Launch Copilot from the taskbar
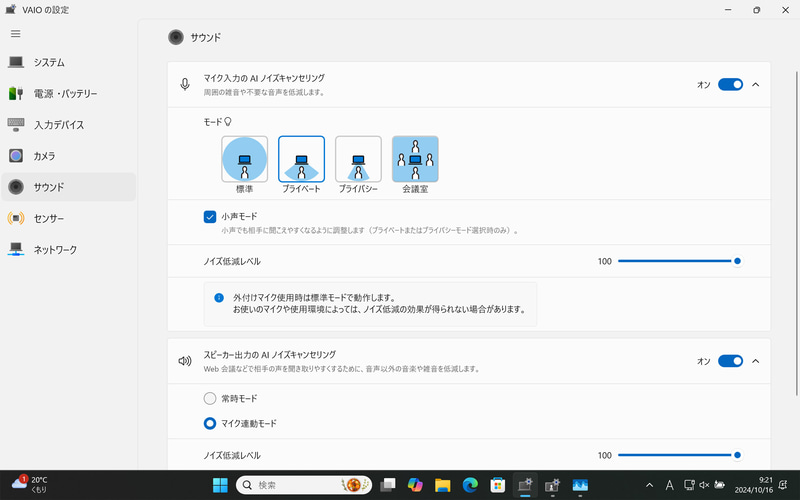The height and width of the screenshot is (500, 800). [x=415, y=485]
